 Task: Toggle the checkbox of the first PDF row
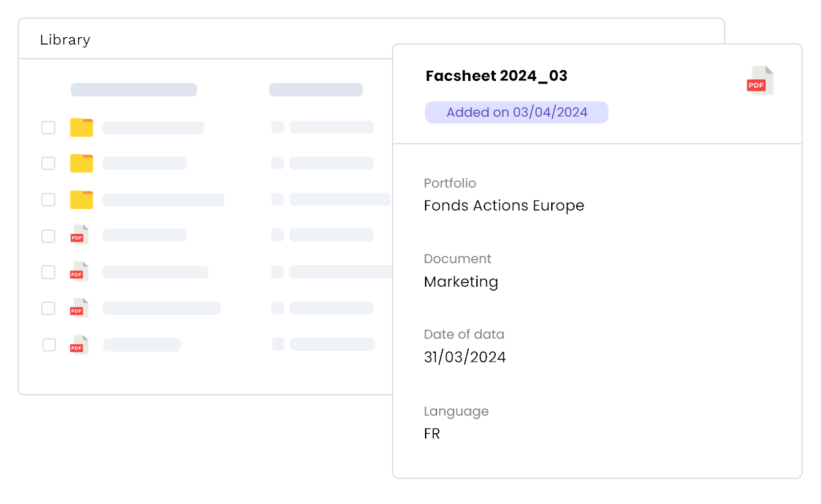49,236
